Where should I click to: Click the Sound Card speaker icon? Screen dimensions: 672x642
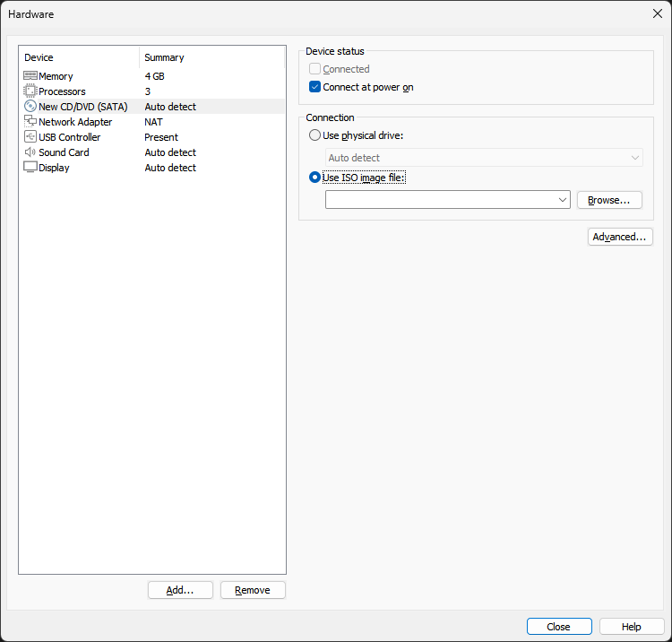pyautogui.click(x=30, y=152)
